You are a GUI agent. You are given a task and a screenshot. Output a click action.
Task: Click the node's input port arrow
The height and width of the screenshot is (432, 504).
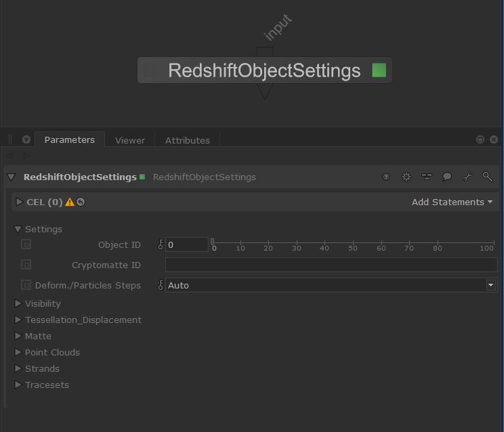click(265, 52)
